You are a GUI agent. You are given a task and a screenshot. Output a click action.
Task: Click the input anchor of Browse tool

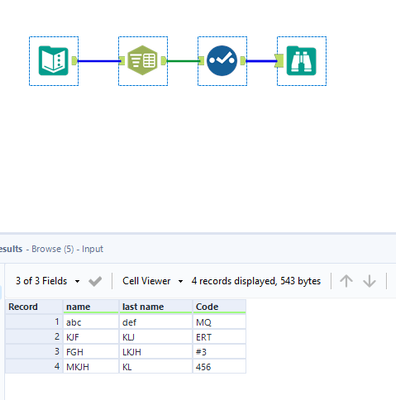279,61
